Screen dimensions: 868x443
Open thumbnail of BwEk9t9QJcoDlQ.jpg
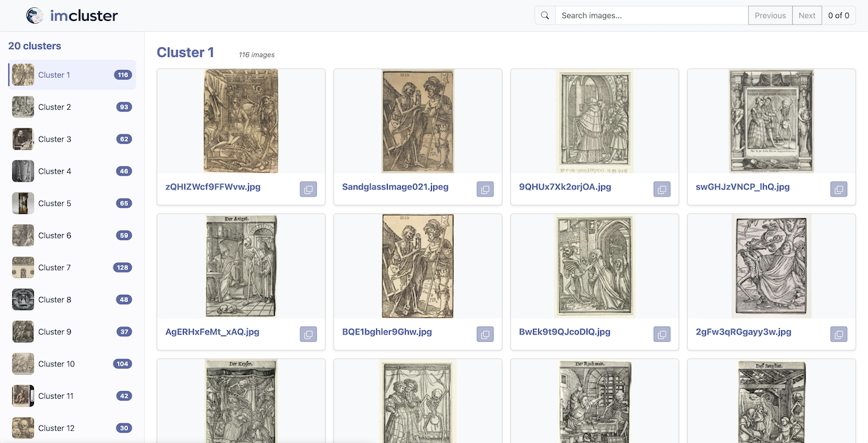[595, 266]
